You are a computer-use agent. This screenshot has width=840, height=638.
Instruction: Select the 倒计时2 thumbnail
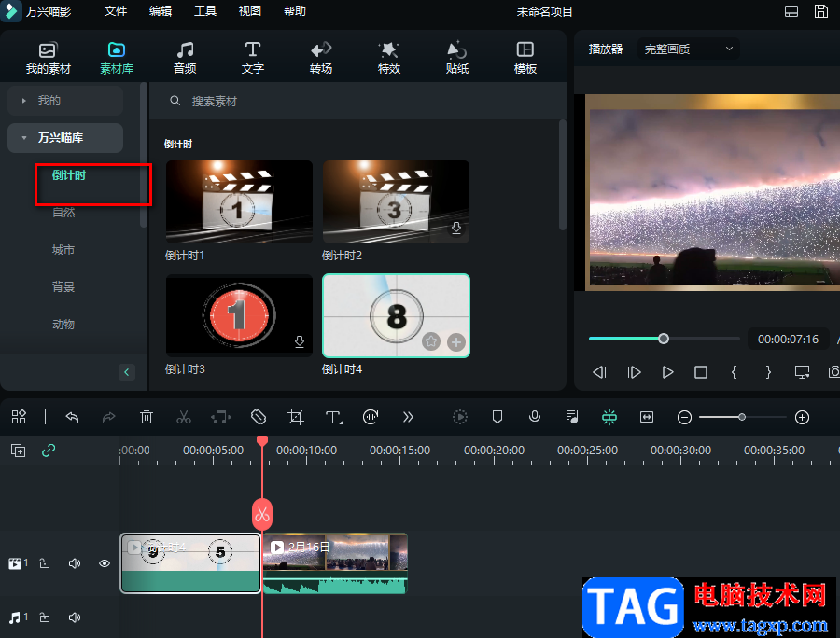396,201
